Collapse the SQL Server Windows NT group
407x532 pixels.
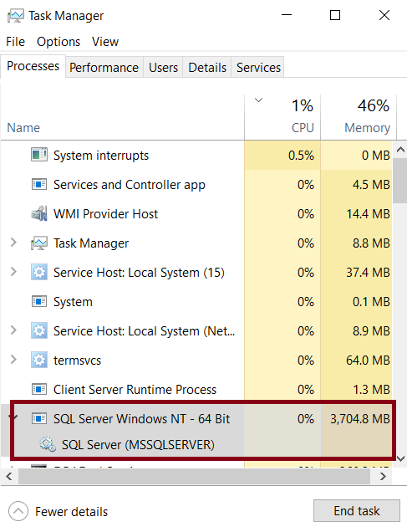tap(14, 418)
